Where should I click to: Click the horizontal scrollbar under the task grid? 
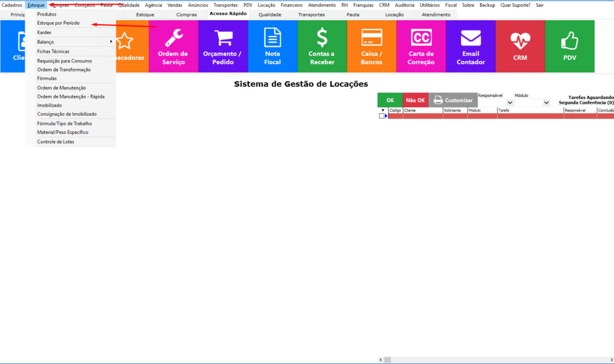pos(498,360)
